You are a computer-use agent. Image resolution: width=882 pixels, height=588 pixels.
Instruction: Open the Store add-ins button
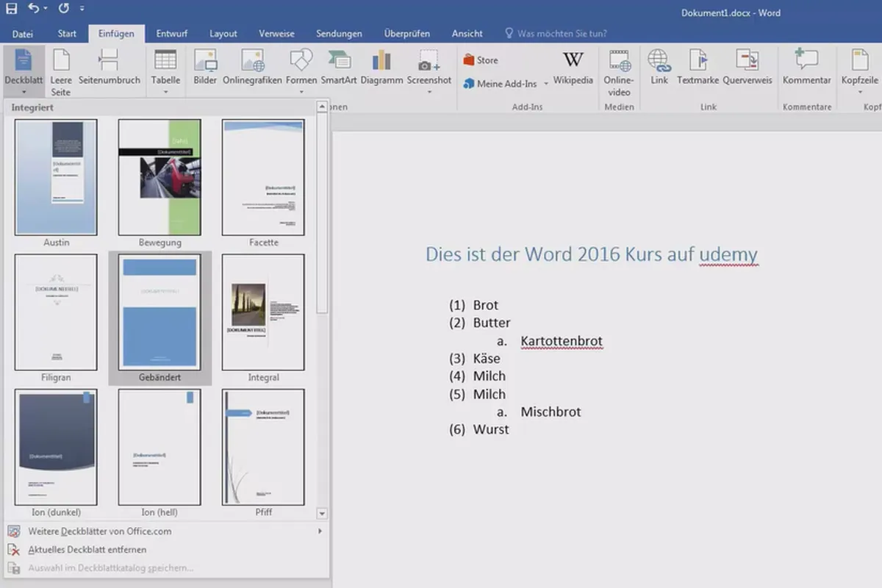coord(481,60)
